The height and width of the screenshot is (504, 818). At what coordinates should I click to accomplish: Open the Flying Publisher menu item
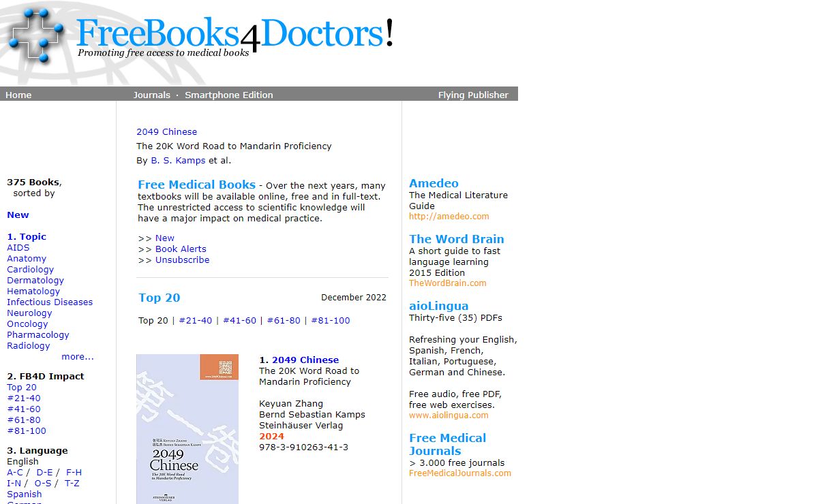click(x=473, y=95)
